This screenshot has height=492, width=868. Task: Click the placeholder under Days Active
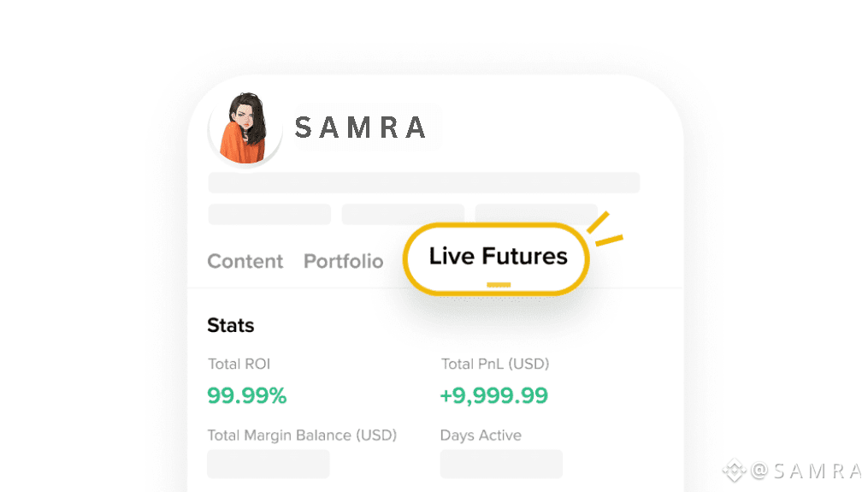[x=501, y=464]
